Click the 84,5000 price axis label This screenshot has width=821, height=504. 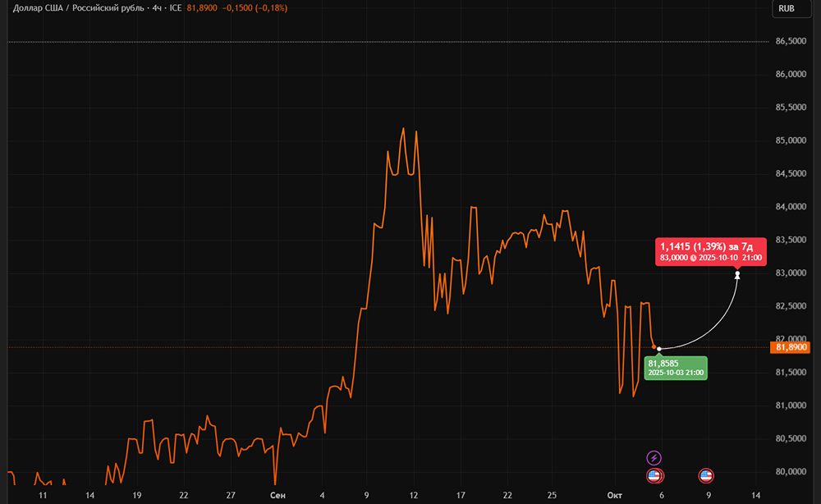pos(791,173)
